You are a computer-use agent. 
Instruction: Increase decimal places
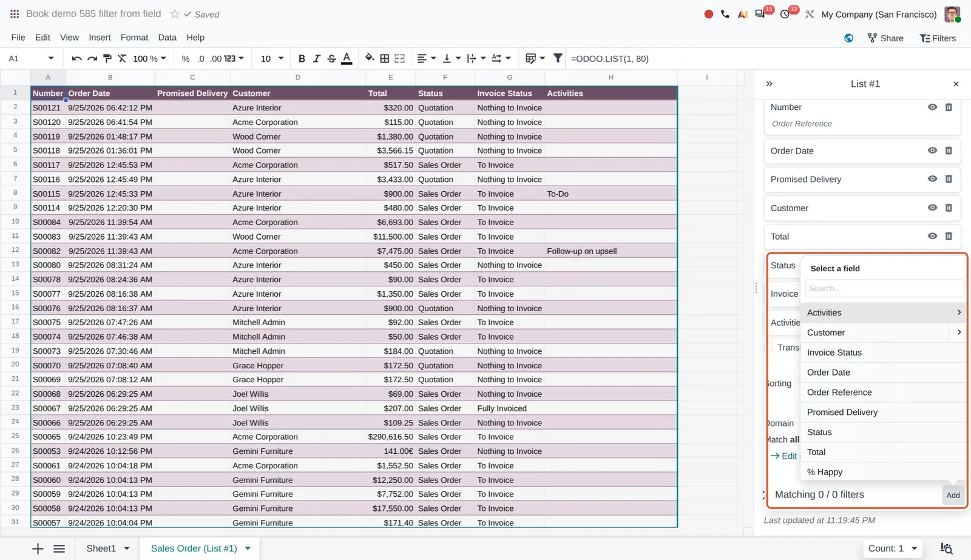point(216,58)
